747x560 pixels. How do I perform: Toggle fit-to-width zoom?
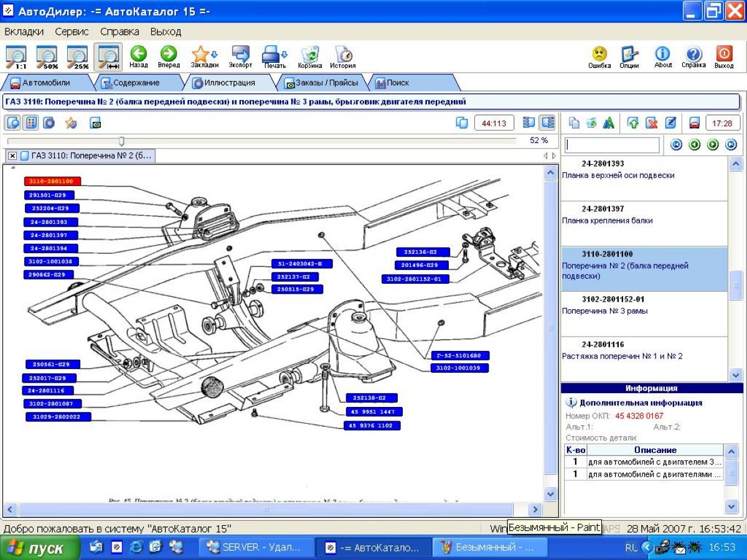(108, 57)
